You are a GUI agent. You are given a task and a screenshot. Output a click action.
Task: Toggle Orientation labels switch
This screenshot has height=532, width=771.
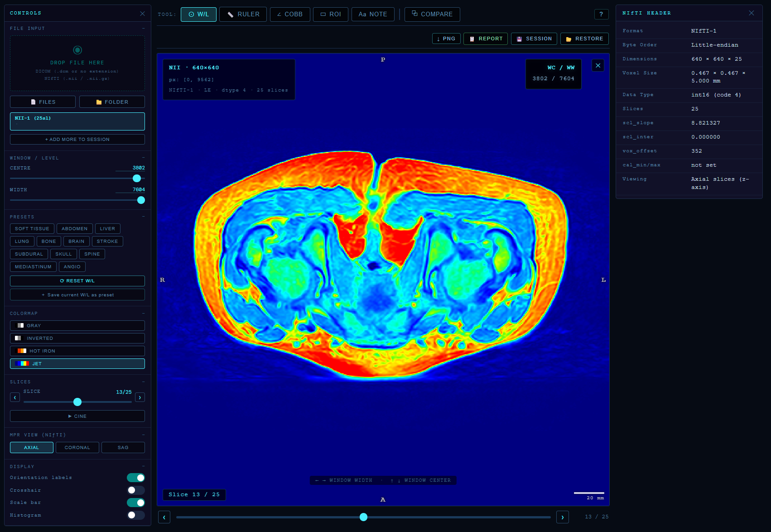tap(136, 478)
